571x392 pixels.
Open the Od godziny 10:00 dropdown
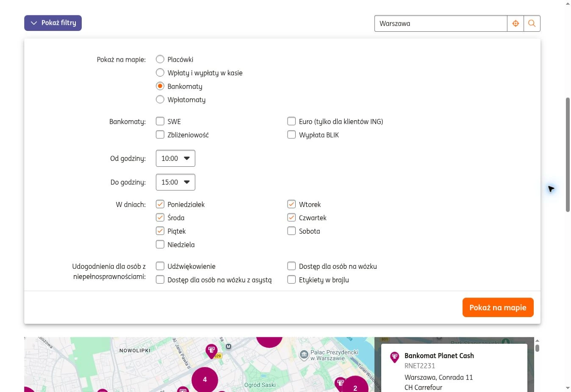point(175,158)
